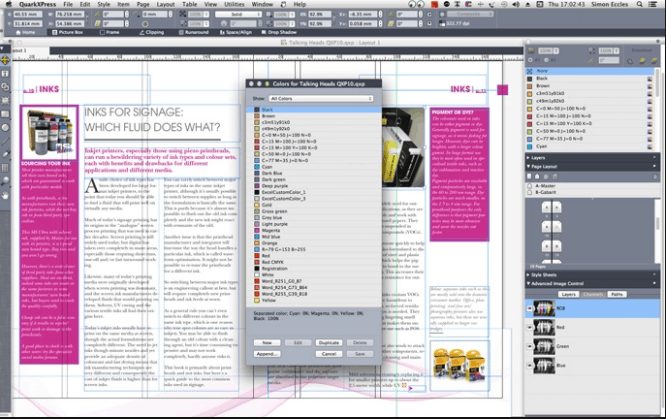Screen dimensions: 666x419
Task: Expand the Layers palette section
Action: coord(528,158)
